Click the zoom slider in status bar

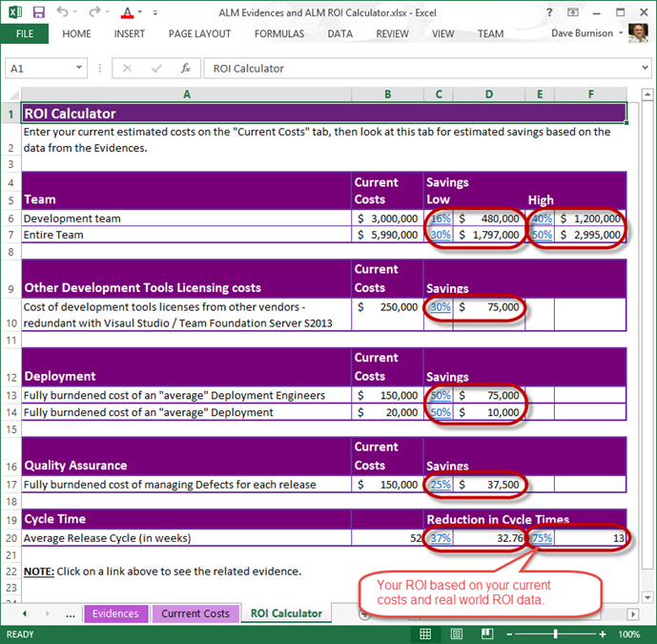pos(556,634)
